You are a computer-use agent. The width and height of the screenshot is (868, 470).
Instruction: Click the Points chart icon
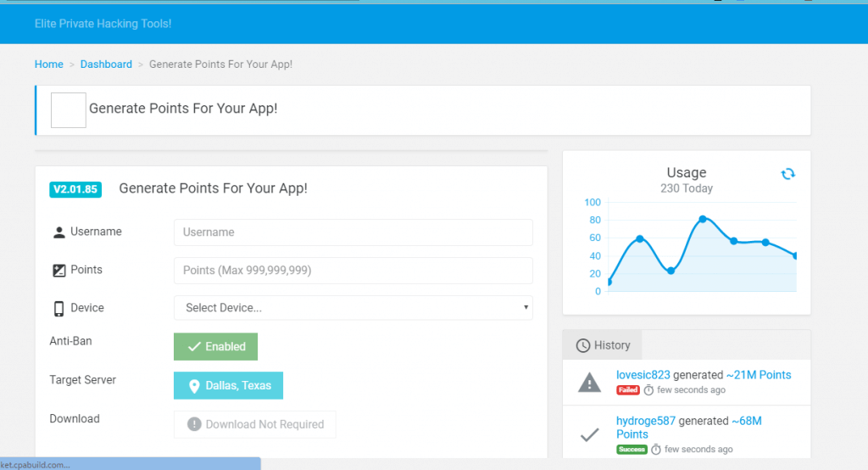point(58,271)
